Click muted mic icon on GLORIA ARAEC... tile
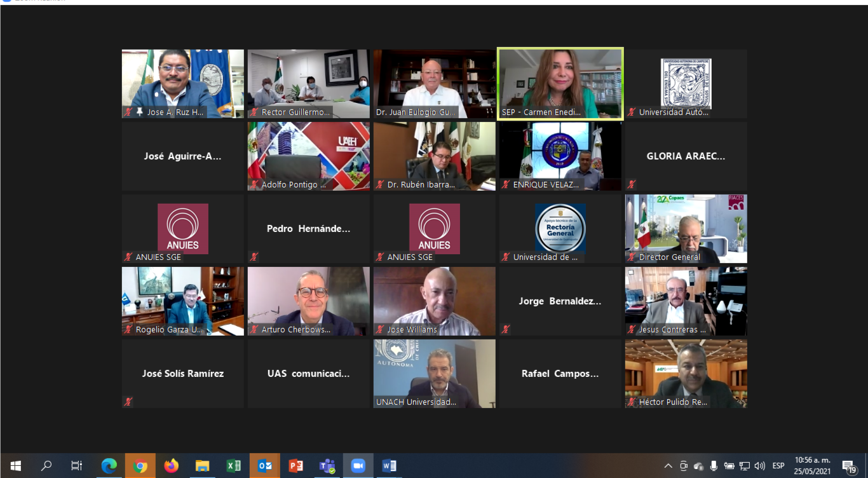This screenshot has height=478, width=868. [632, 184]
